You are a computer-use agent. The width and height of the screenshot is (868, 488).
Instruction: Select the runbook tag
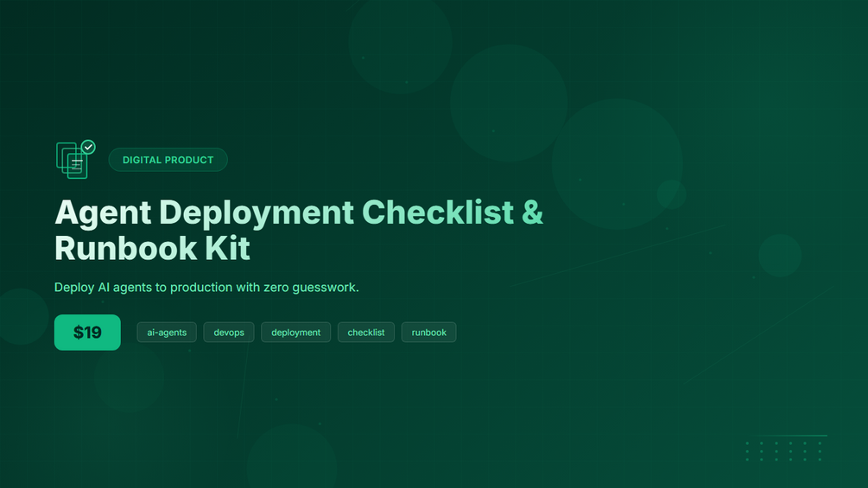click(428, 333)
